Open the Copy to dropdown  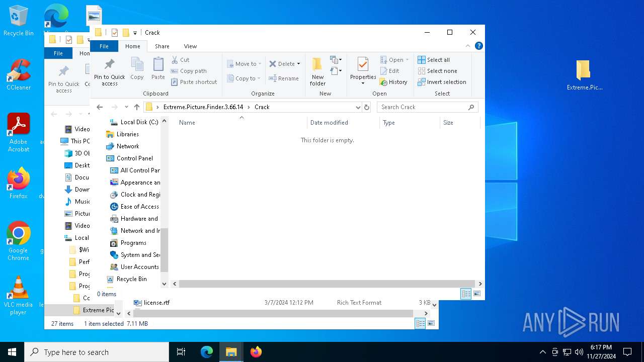pos(244,78)
